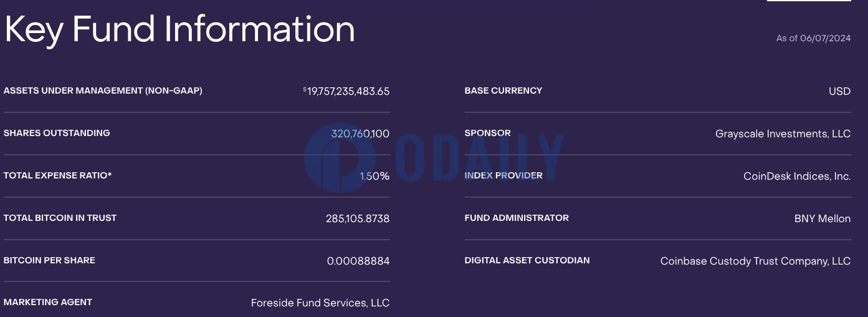Click the USD currency value
This screenshot has width=868, height=317.
pyautogui.click(x=839, y=91)
